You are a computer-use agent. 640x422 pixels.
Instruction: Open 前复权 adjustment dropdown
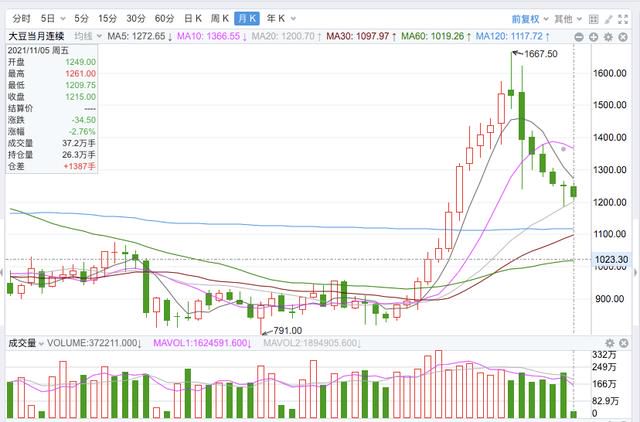530,19
